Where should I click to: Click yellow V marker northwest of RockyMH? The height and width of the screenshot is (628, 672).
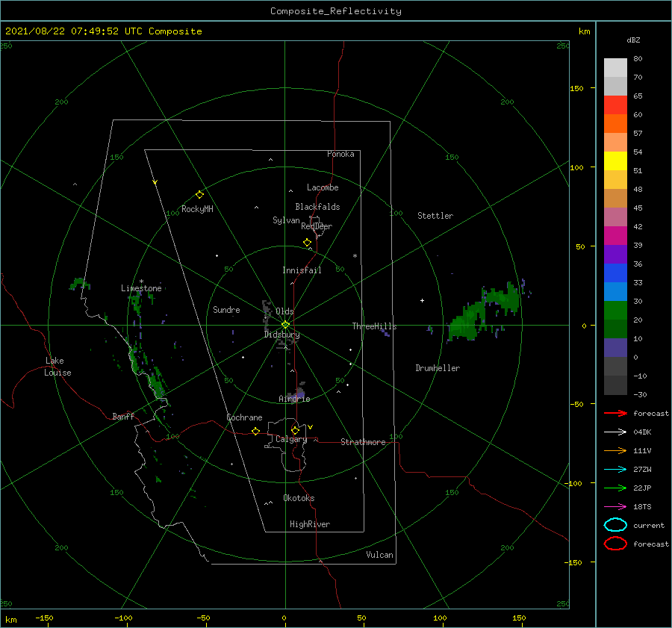pos(155,182)
